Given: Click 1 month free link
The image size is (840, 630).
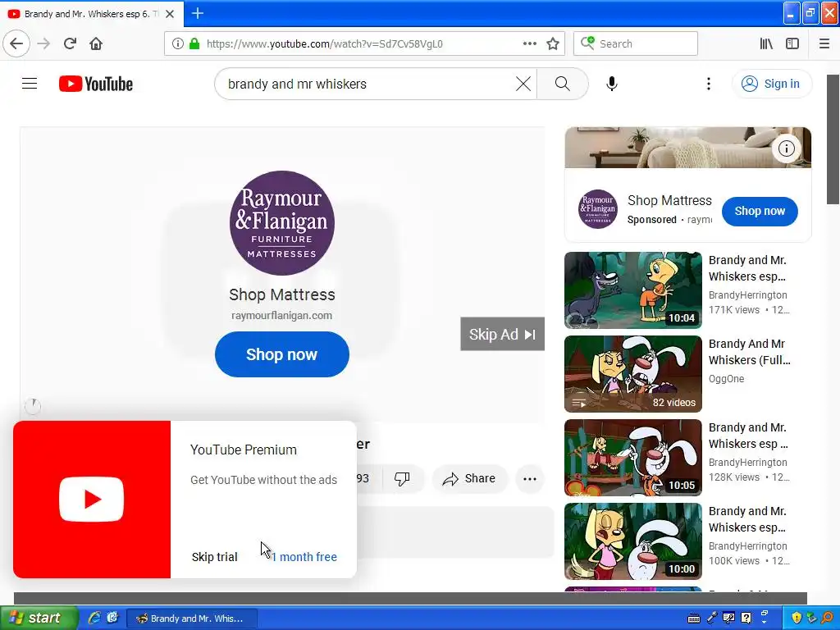Looking at the screenshot, I should [x=304, y=557].
